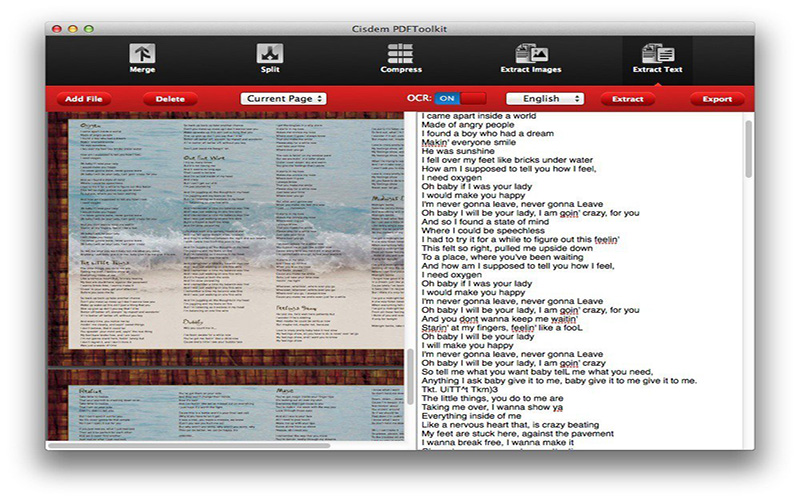This screenshot has height=500, width=800.
Task: Click "The little things, you do to me are"
Action: [x=492, y=398]
